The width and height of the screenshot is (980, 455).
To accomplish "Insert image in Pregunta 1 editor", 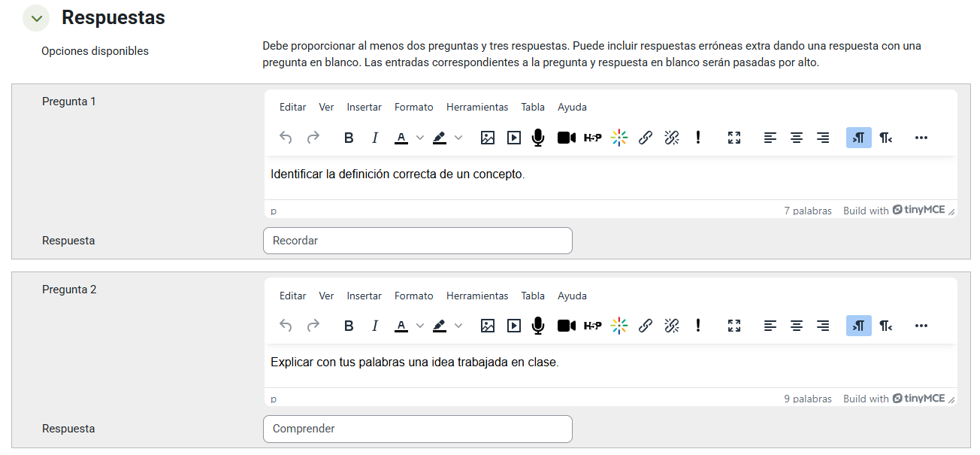I will (488, 138).
